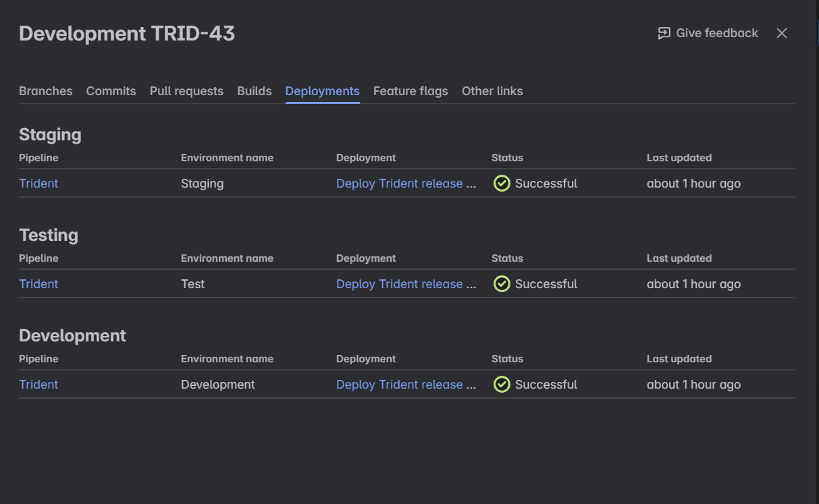Switch to the Other links tab

click(492, 90)
